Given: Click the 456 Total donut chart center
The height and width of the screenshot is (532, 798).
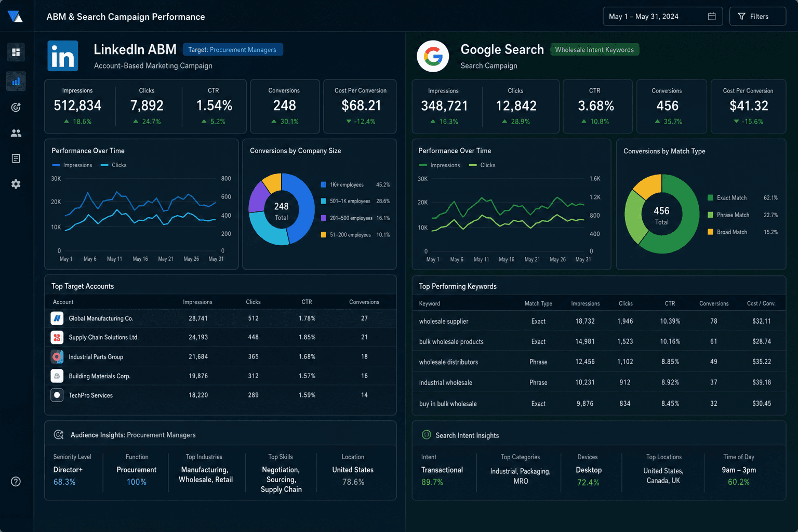Looking at the screenshot, I should (x=661, y=215).
